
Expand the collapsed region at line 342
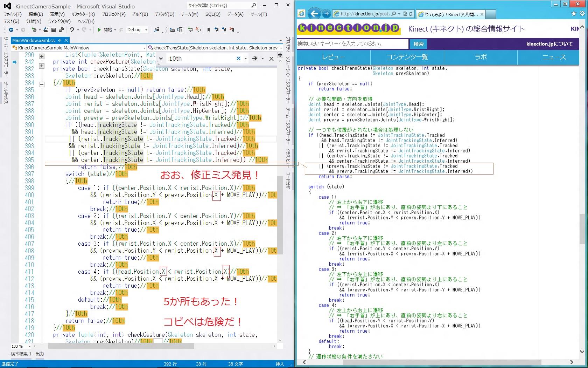[x=42, y=66]
